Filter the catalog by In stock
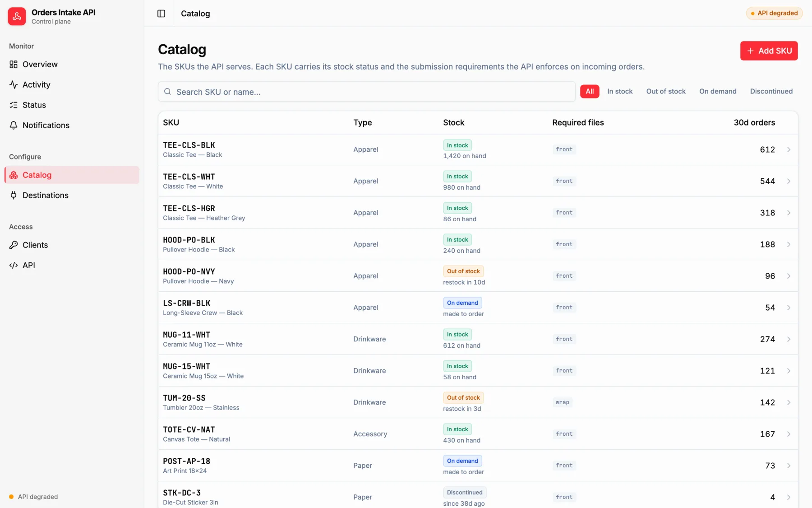 click(x=620, y=91)
